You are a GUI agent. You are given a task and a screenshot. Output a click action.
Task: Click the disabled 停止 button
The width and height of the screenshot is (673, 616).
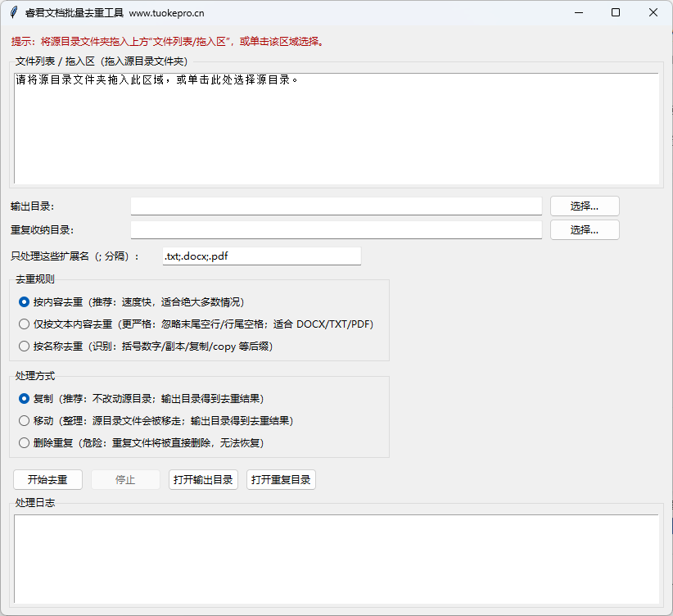coord(125,480)
